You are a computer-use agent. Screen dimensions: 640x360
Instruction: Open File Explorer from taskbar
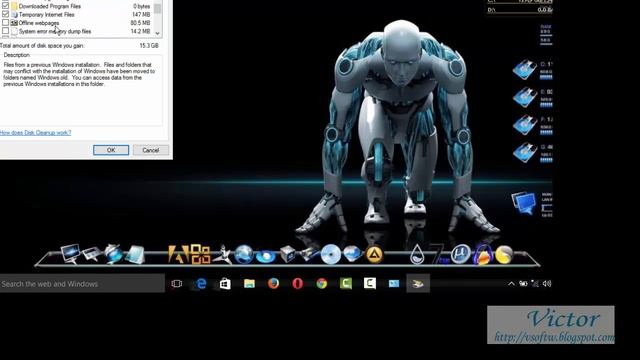pos(249,284)
